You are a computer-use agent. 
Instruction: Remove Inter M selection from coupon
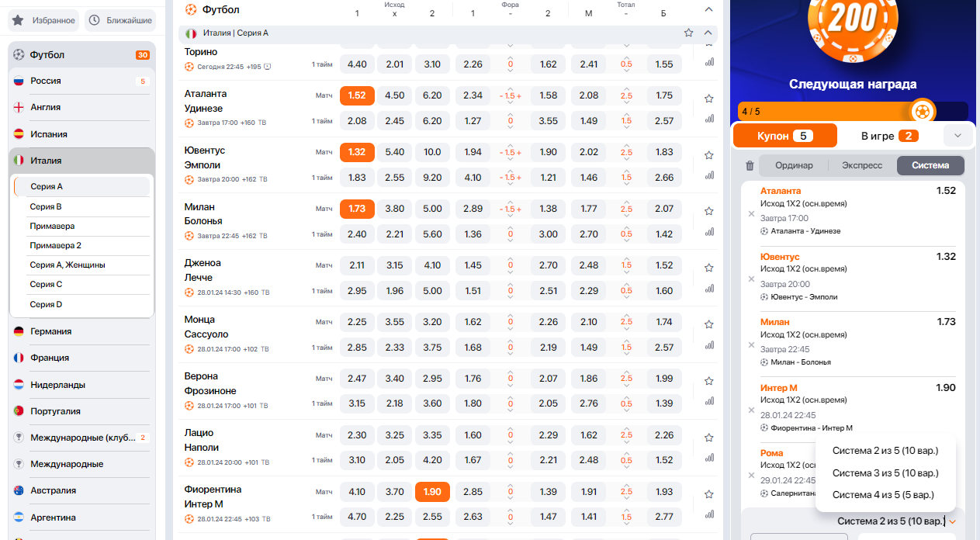tap(751, 410)
